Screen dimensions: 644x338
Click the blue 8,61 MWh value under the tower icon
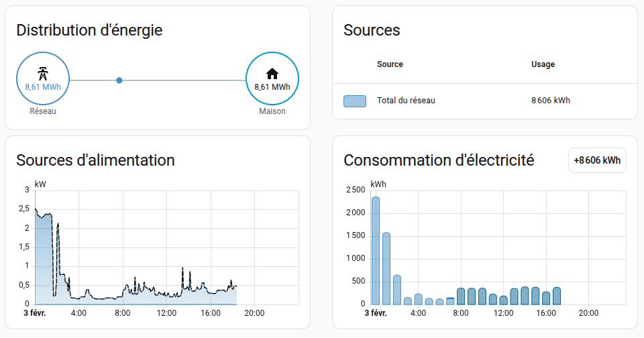43,87
